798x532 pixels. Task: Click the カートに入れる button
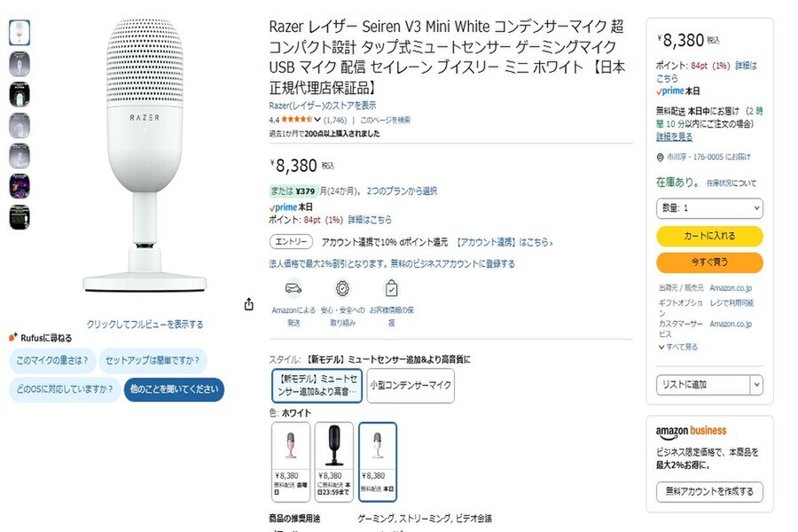point(709,236)
